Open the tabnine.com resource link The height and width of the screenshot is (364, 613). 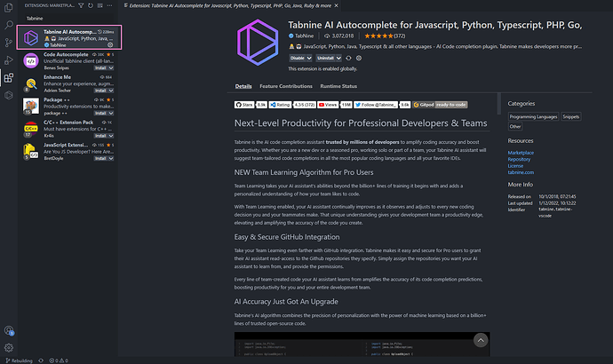(x=521, y=171)
